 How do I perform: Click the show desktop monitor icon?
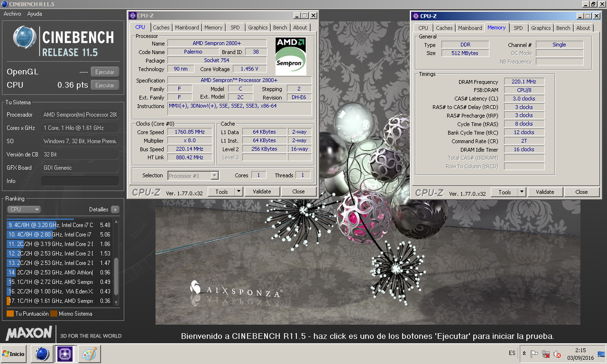point(601,354)
